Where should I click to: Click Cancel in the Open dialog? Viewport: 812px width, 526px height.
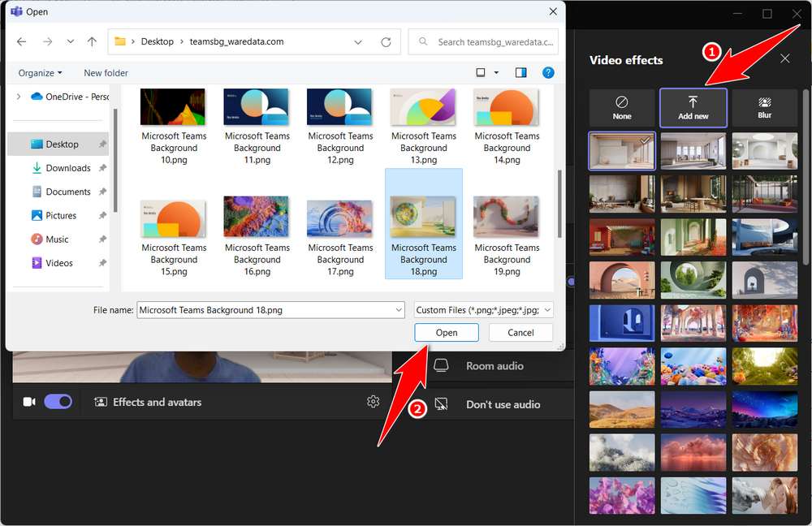[520, 332]
